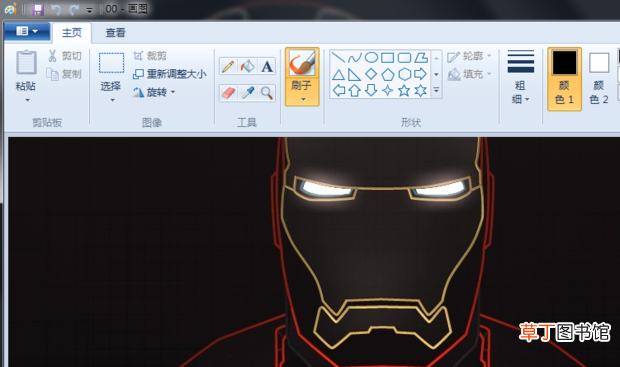Choose the Down arrow shape
The image size is (620, 367).
point(371,91)
